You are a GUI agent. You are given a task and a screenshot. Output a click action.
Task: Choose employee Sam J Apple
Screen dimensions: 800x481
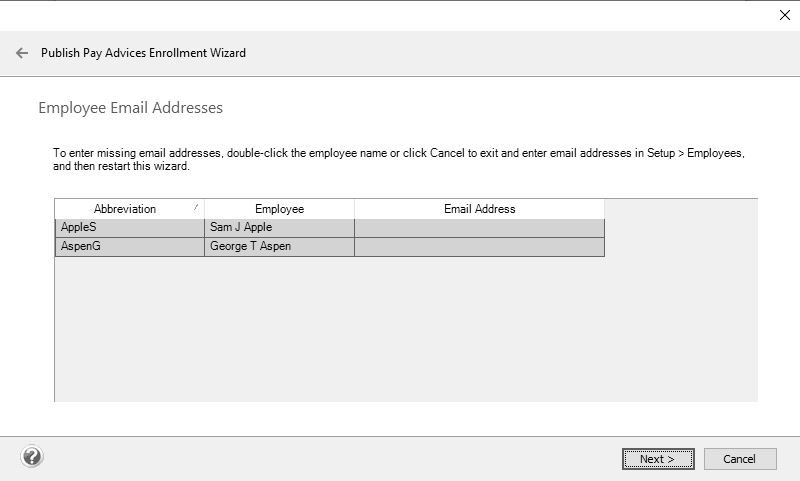coord(279,228)
